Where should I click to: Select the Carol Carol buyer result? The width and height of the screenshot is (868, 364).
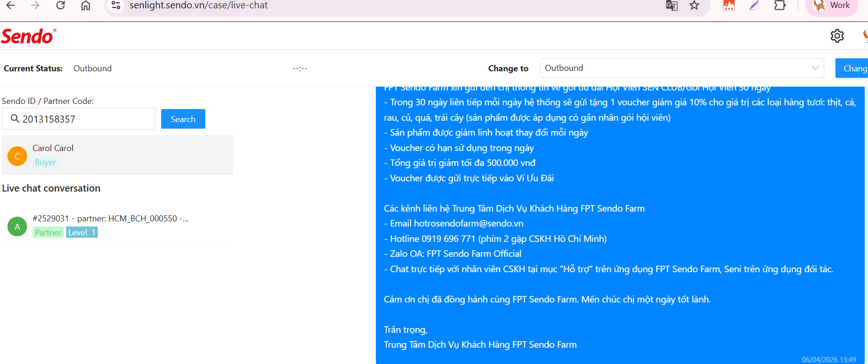click(x=117, y=155)
